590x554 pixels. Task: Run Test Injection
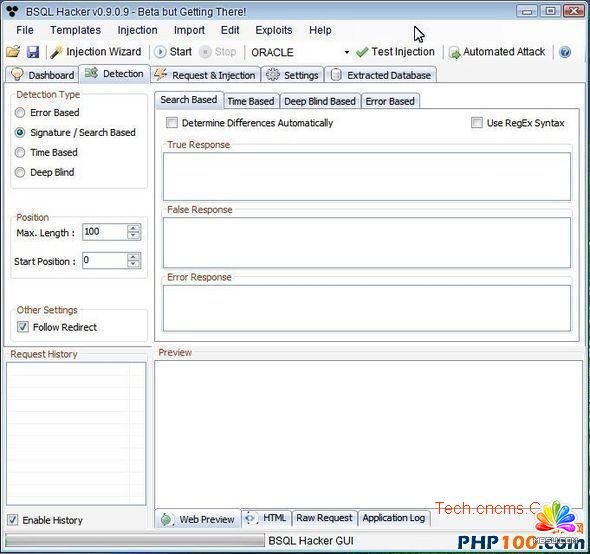click(395, 52)
